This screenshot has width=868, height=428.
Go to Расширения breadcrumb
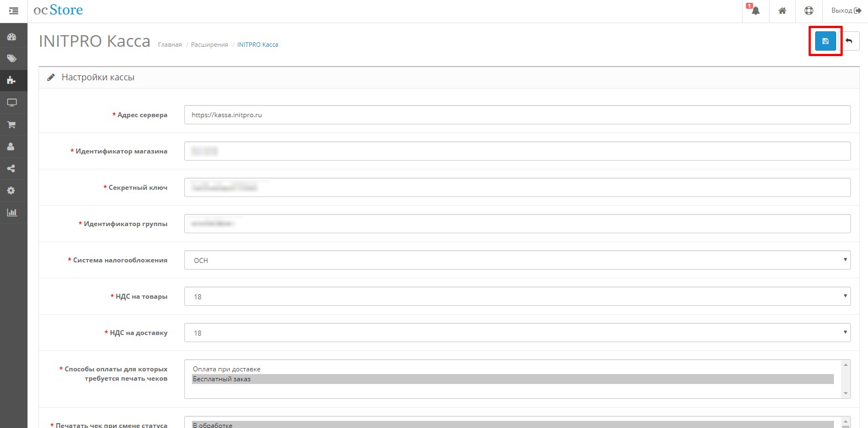click(210, 45)
